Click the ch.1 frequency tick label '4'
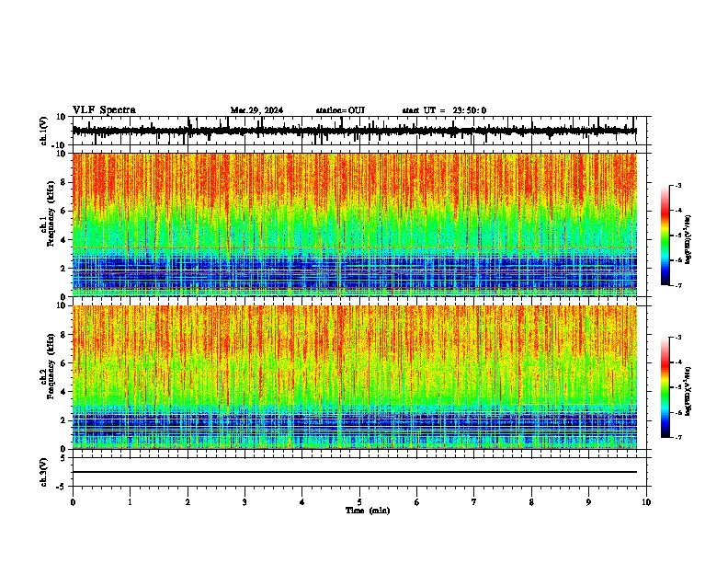 coord(63,240)
